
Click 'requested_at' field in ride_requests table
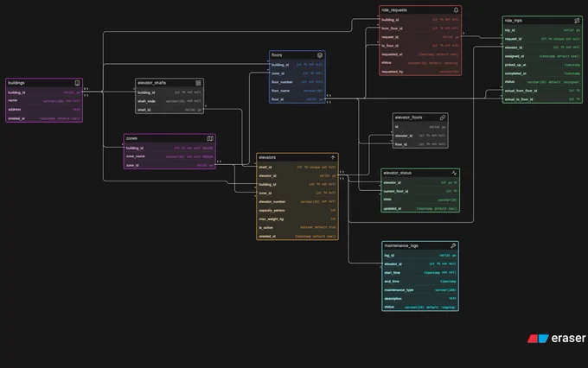pos(420,54)
